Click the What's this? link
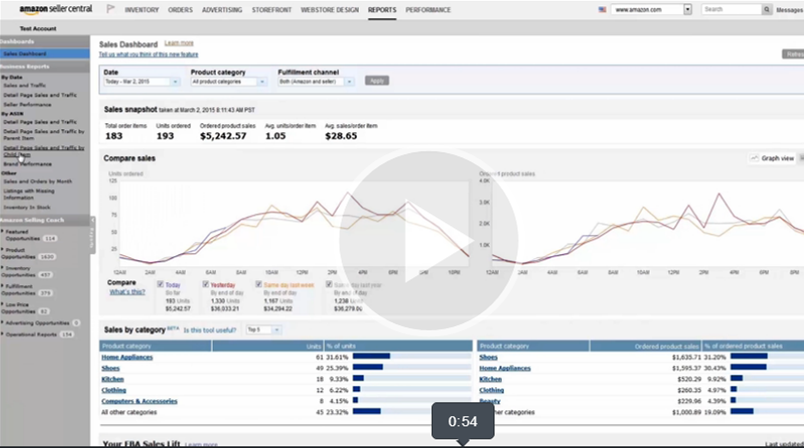The height and width of the screenshot is (448, 804). click(x=127, y=292)
